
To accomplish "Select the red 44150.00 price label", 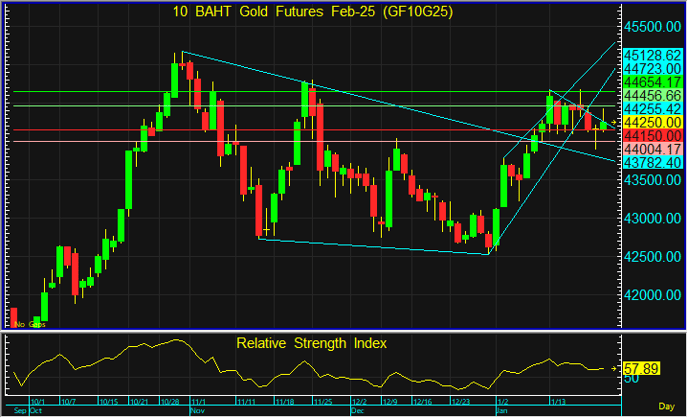I will 652,134.
